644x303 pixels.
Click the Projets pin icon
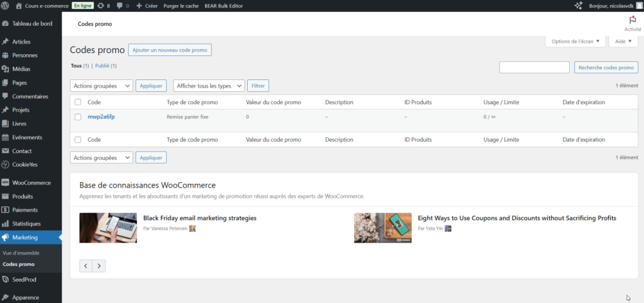point(5,110)
